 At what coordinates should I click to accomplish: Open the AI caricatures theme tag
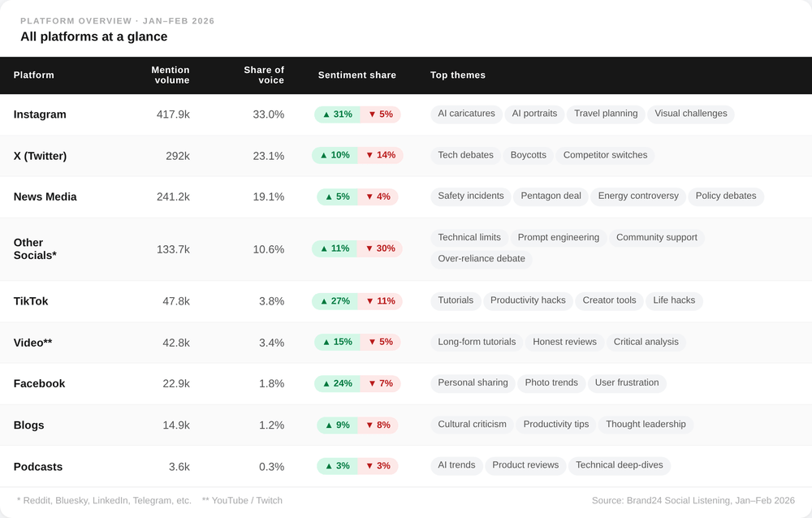pos(466,114)
